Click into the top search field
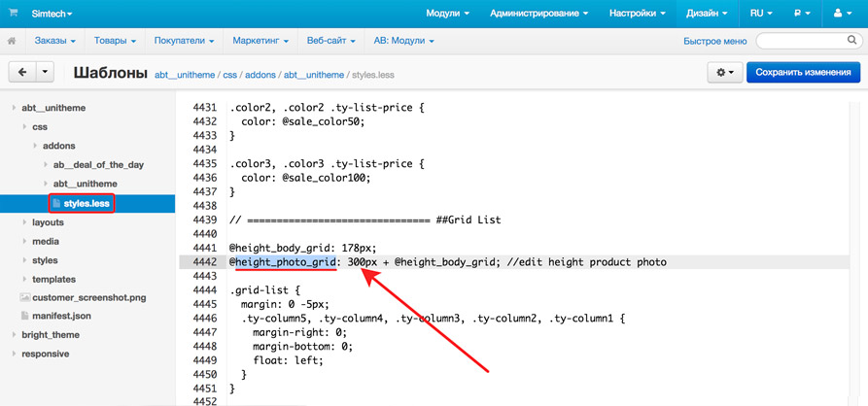Viewport: 868px width, 406px height. pyautogui.click(x=809, y=42)
